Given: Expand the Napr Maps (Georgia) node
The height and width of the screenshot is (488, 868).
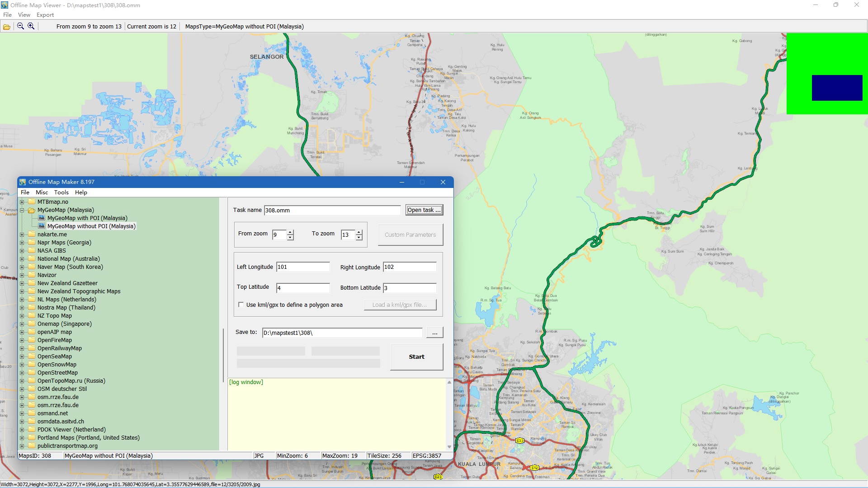Looking at the screenshot, I should pos(22,243).
